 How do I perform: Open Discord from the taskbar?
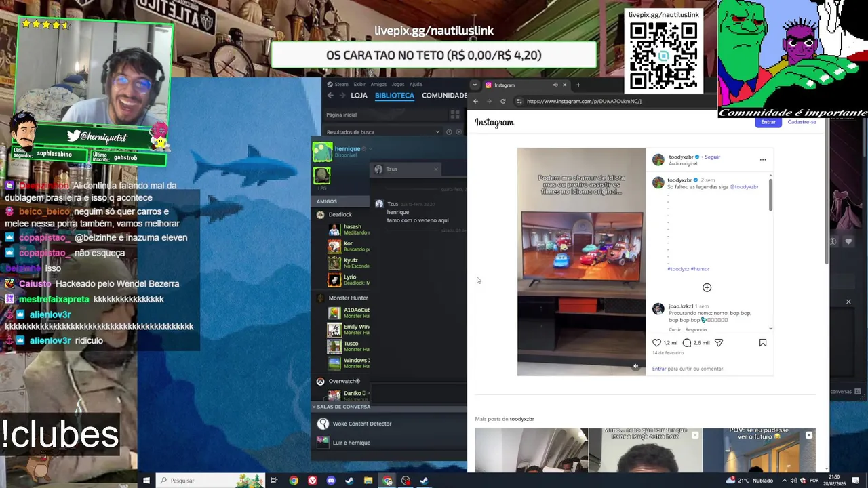331,481
